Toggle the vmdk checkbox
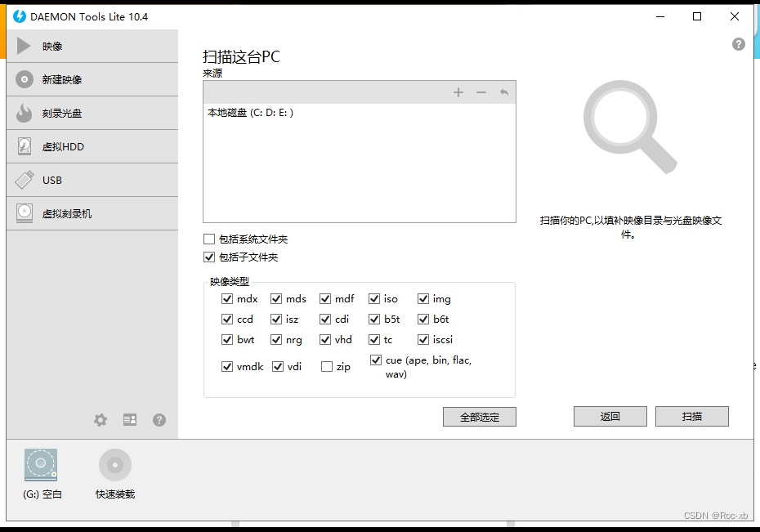This screenshot has height=532, width=760. pos(227,366)
